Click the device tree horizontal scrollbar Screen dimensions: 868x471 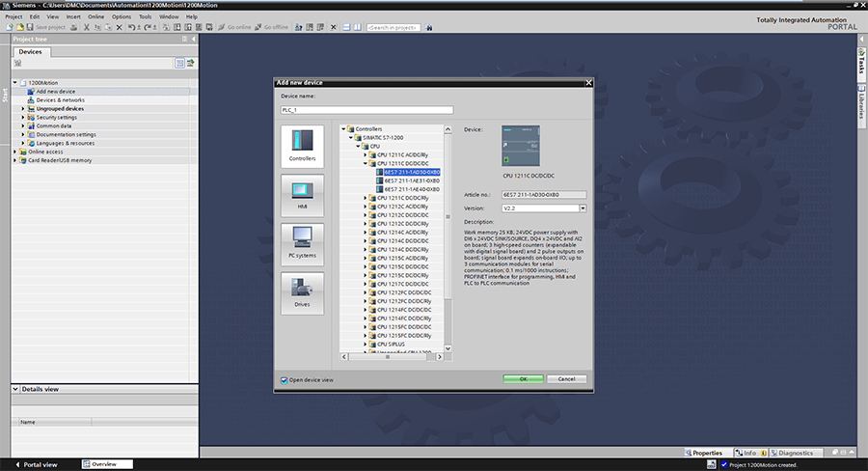[388, 357]
